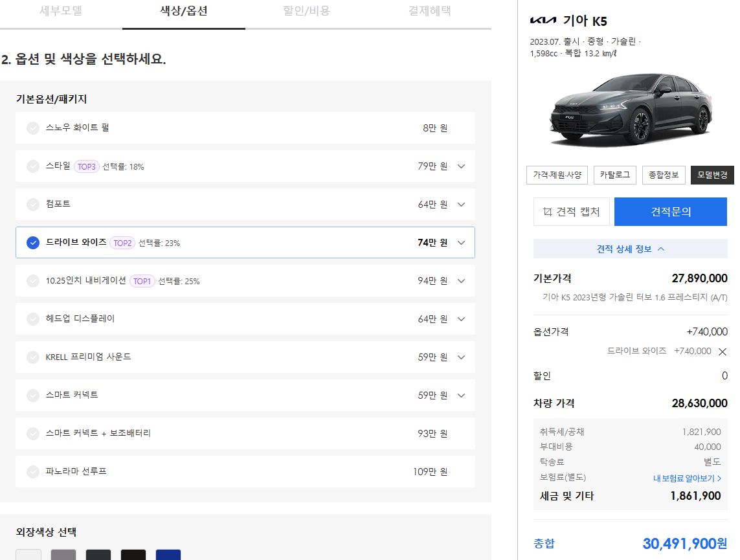740x560 pixels.
Task: Click the TOP1 badge on 내비게이션
Action: coord(142,281)
